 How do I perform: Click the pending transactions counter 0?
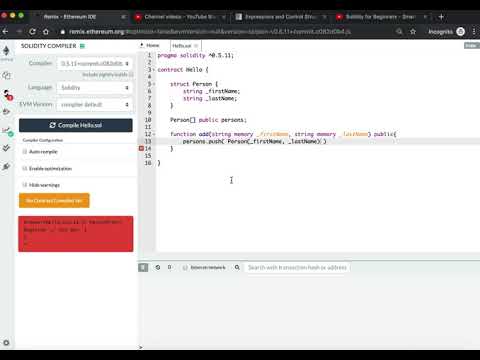[x=170, y=267]
